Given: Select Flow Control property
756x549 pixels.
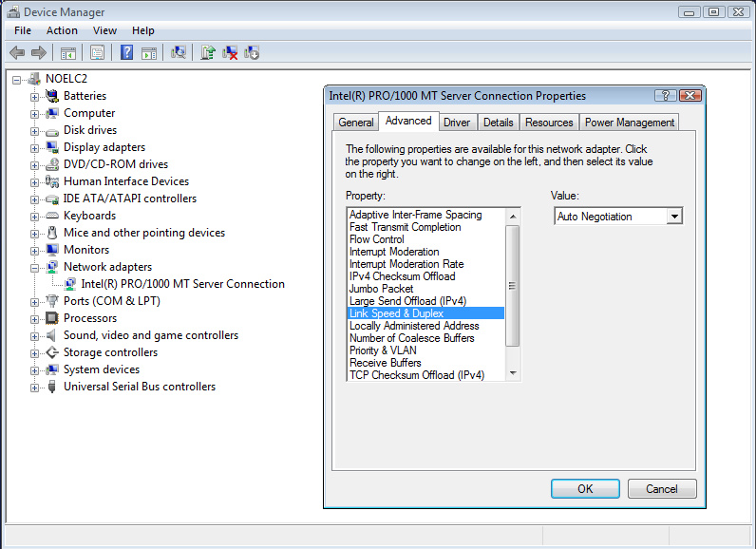Looking at the screenshot, I should [426, 239].
